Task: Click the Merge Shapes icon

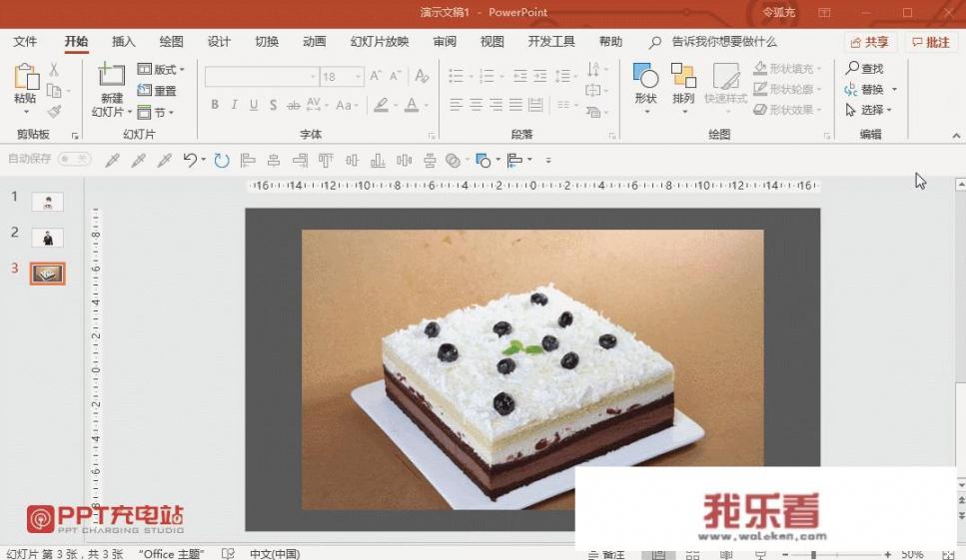Action: (453, 161)
